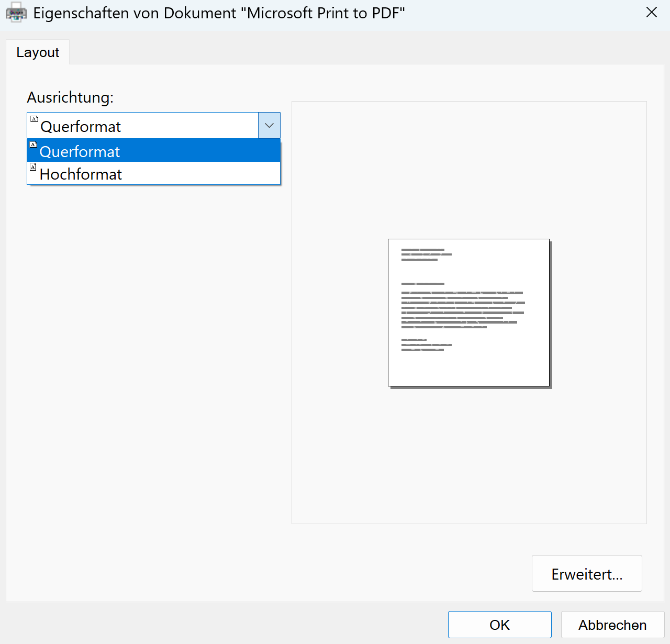Click the landscape icon inside the orientation combo box
Viewport: 670px width, 644px height.
[x=35, y=119]
